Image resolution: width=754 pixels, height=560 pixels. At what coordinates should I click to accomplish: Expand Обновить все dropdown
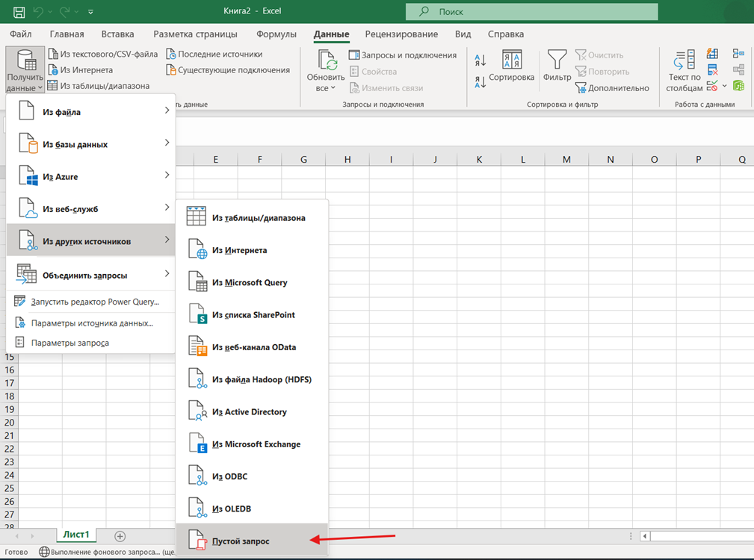click(326, 88)
